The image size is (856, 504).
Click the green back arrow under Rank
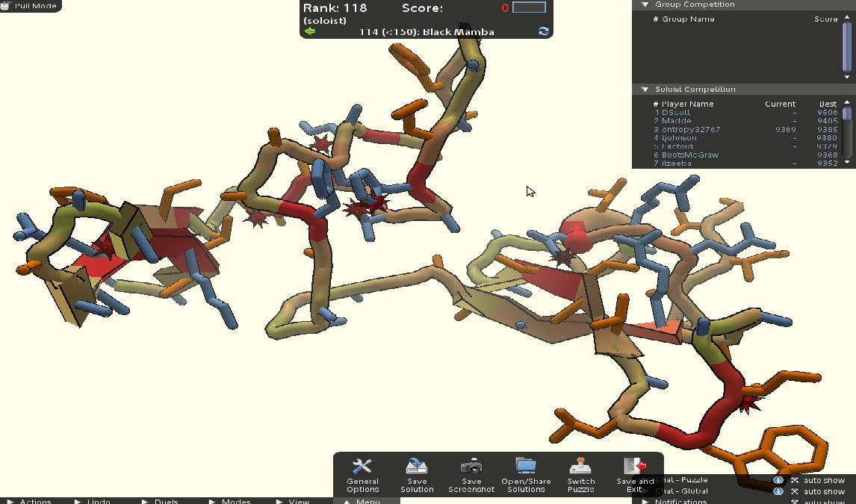click(310, 31)
